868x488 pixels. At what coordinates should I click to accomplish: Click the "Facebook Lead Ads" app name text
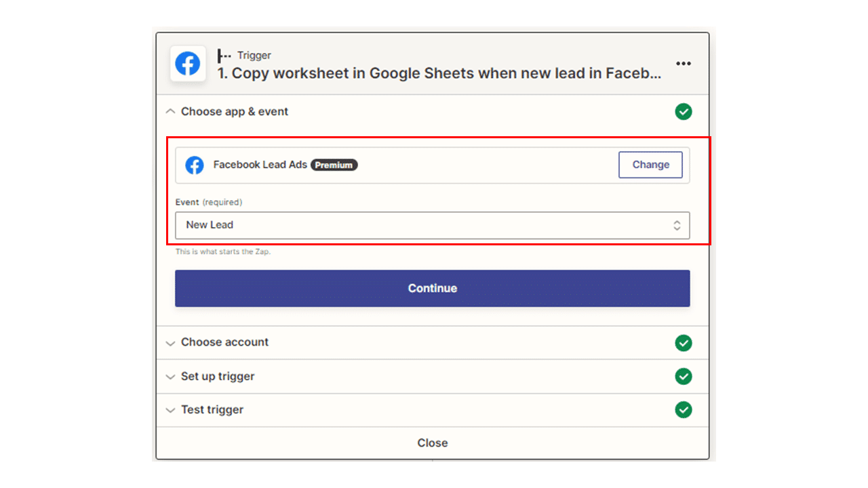[260, 165]
